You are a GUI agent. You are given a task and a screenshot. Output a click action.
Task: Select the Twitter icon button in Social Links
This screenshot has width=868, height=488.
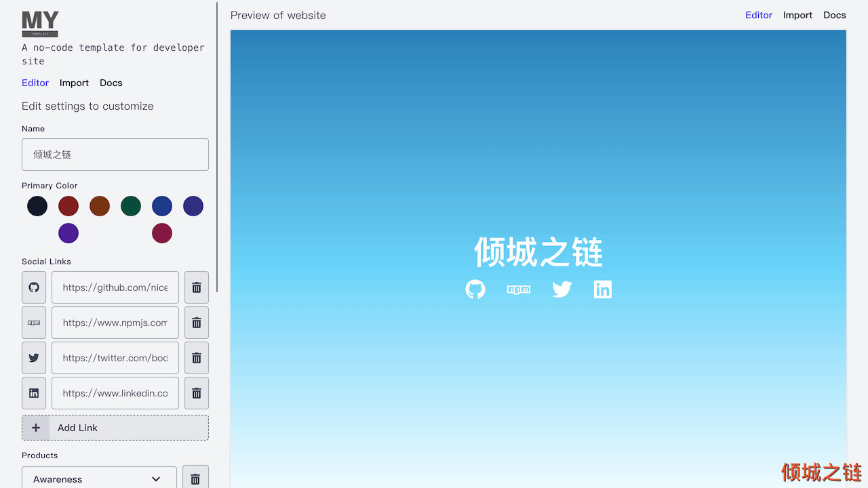click(34, 358)
